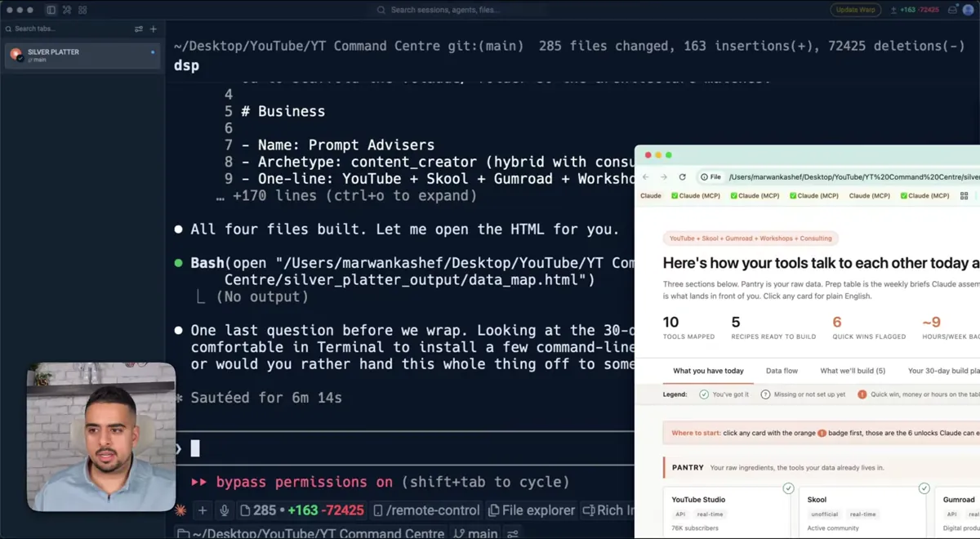This screenshot has width=980, height=539.
Task: Click the checkmark on YouTube Studio card
Action: [x=788, y=488]
